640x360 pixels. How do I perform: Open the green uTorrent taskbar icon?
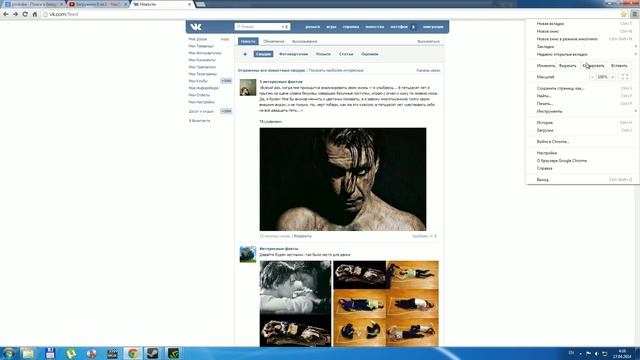[x=71, y=353]
